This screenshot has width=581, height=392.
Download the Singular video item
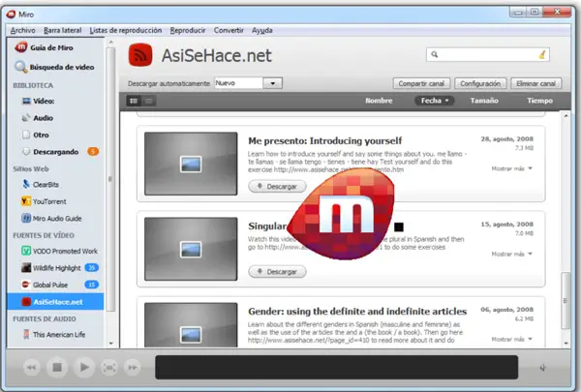click(277, 272)
